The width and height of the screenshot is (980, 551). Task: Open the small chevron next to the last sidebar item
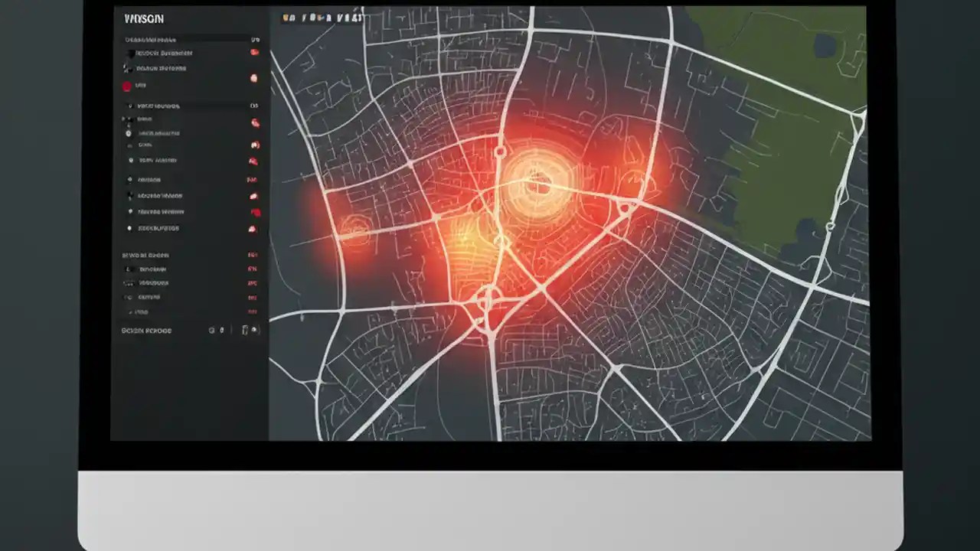pyautogui.click(x=132, y=311)
